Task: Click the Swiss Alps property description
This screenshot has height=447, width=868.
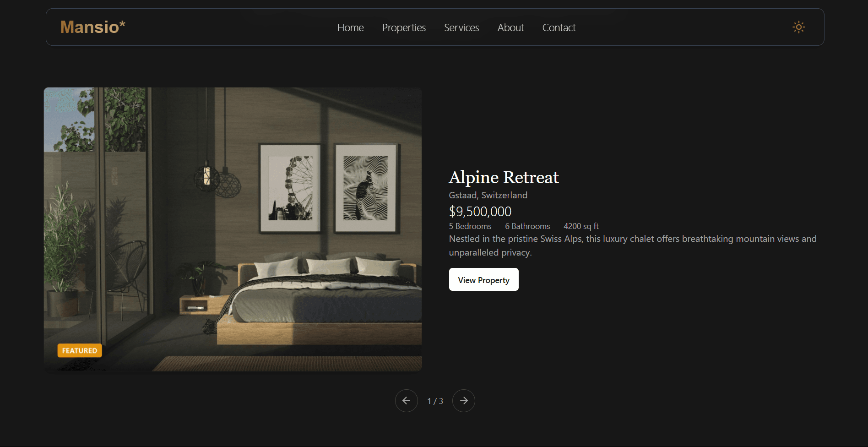Action: 633,245
